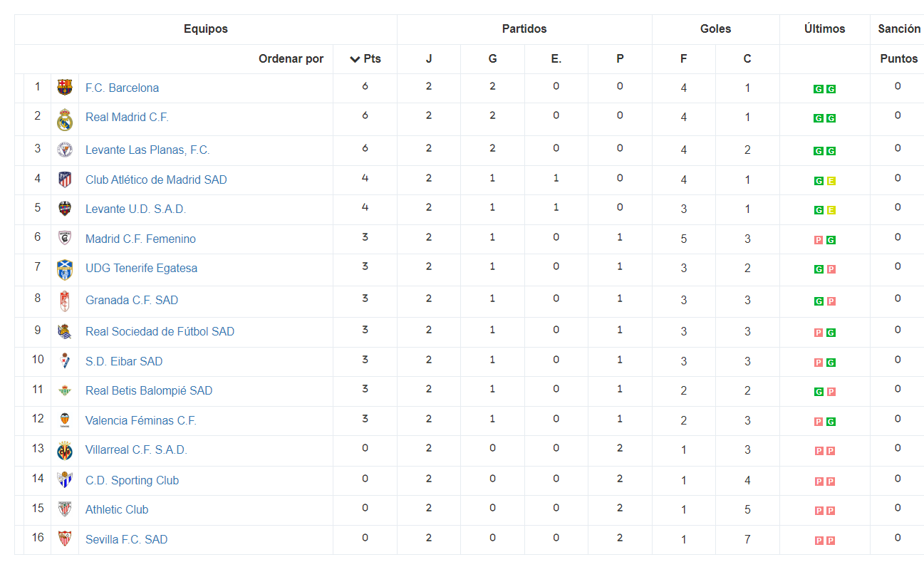This screenshot has width=924, height=567.
Task: Click the Villarreal C.F. yellow crest
Action: [65, 450]
